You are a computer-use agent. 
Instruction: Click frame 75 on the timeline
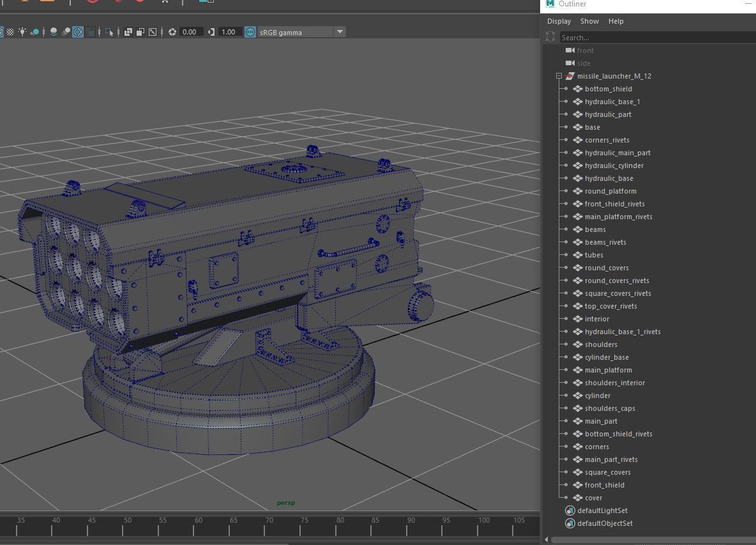[x=300, y=526]
